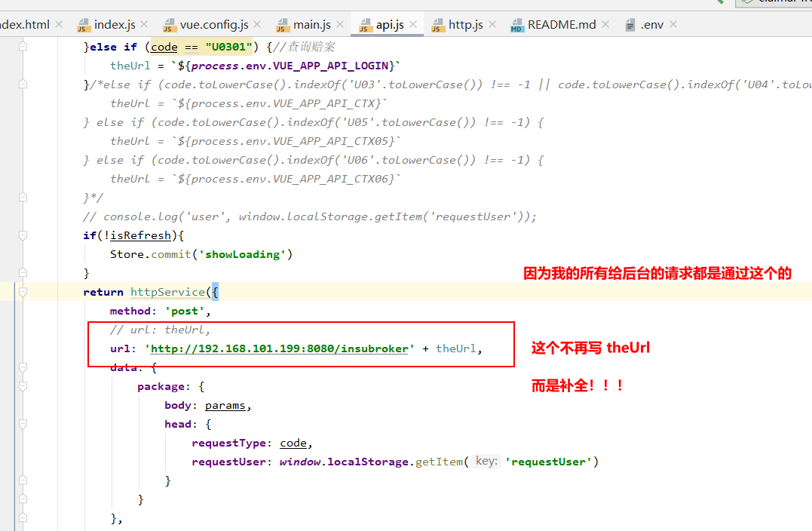
Task: Close the .env tab
Action: pos(673,24)
